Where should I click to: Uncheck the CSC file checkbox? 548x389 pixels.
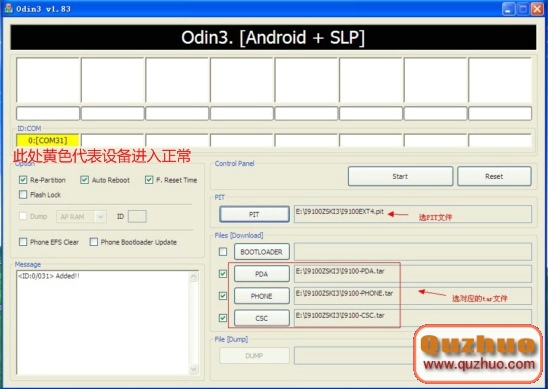pyautogui.click(x=223, y=318)
